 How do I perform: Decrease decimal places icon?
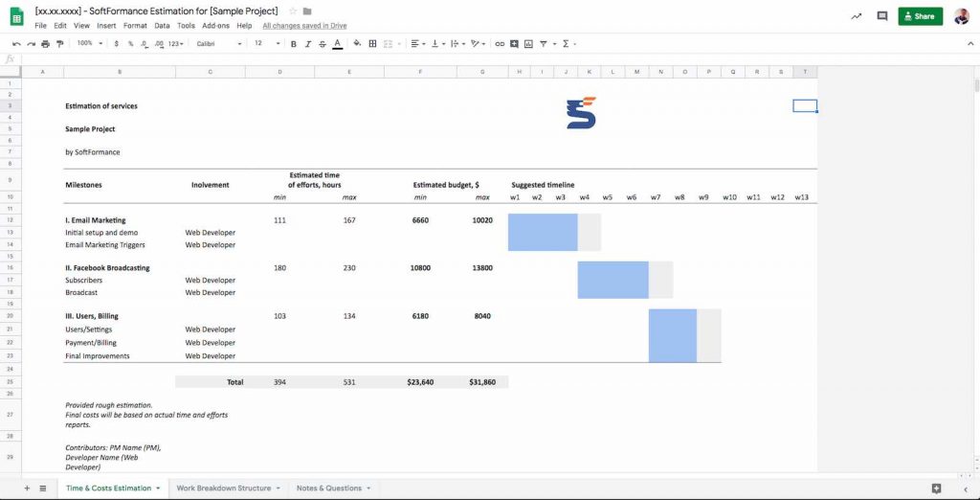coord(145,44)
